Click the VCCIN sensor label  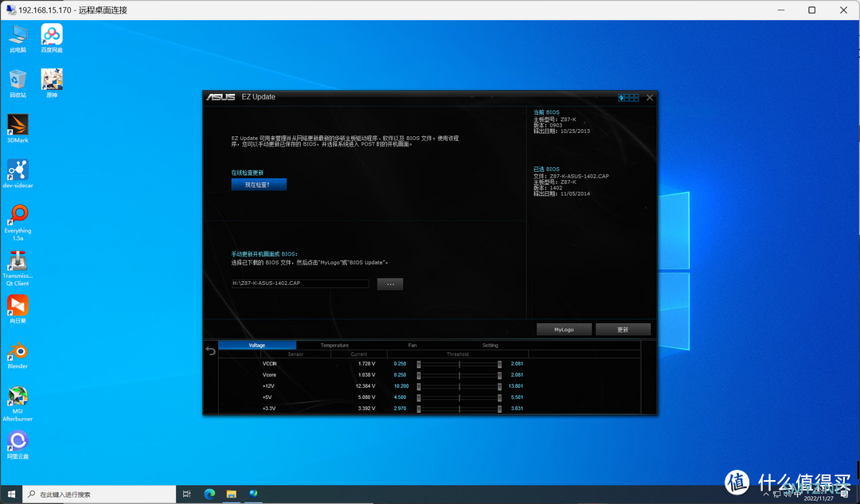click(269, 364)
